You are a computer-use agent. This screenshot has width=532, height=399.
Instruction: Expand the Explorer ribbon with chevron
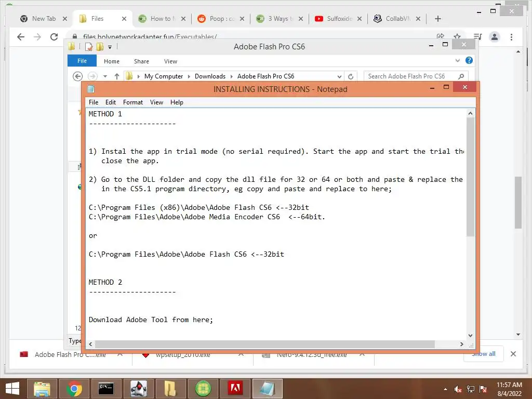457,60
